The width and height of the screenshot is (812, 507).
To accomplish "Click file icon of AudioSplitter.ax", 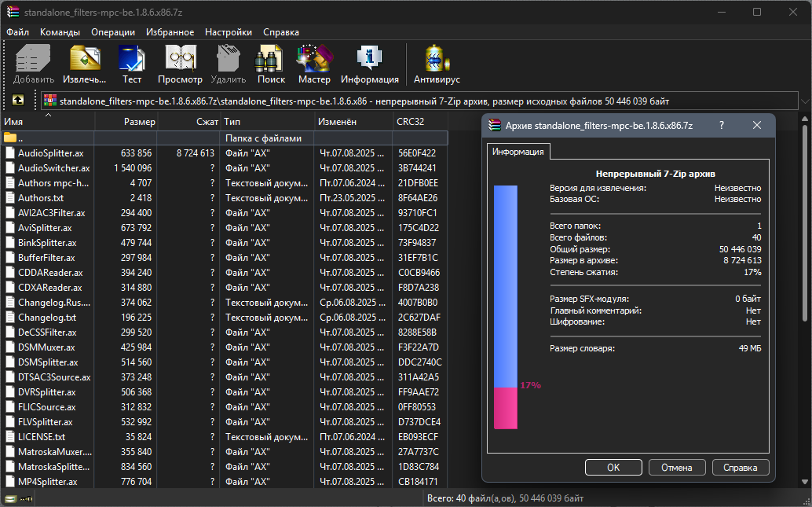I will point(10,153).
